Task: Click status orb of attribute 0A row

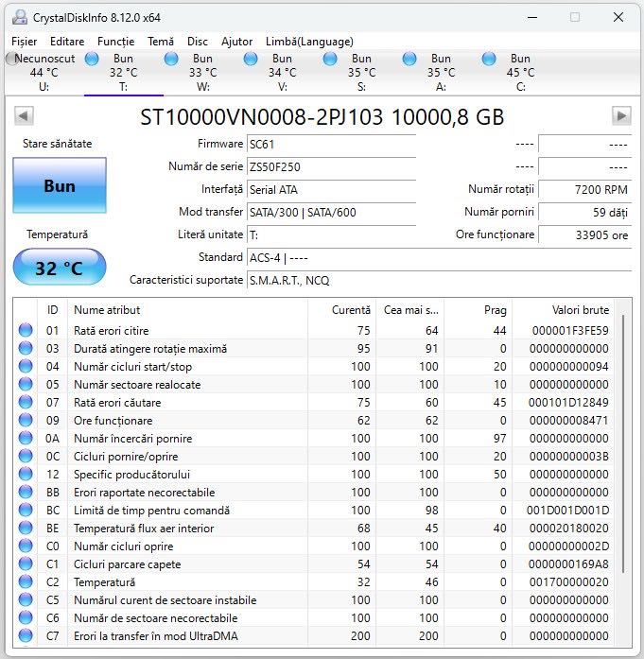Action: [26, 439]
